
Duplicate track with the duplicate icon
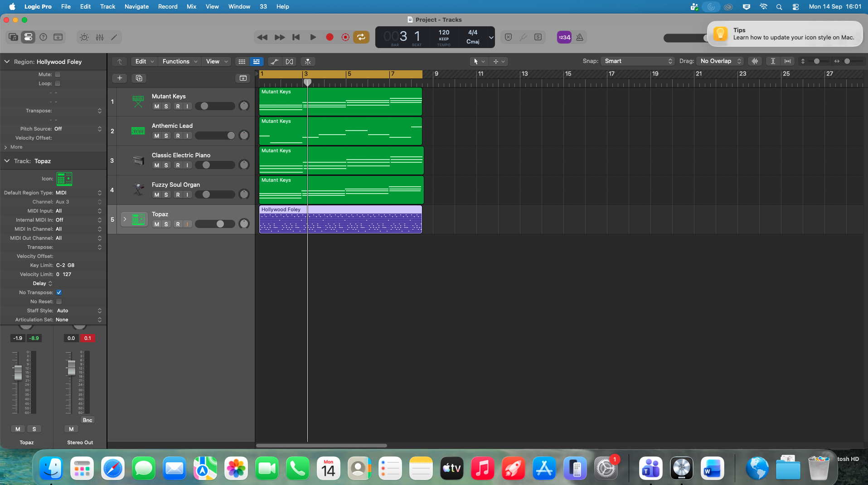click(139, 78)
